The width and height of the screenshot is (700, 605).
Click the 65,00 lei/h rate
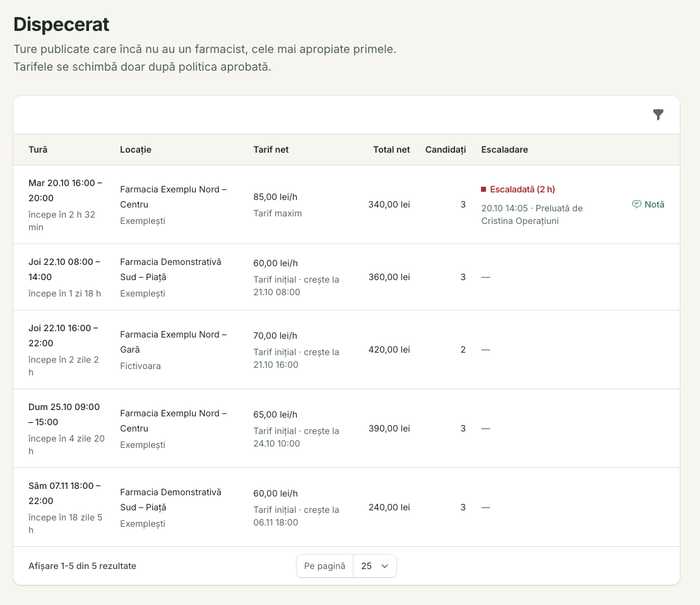275,414
